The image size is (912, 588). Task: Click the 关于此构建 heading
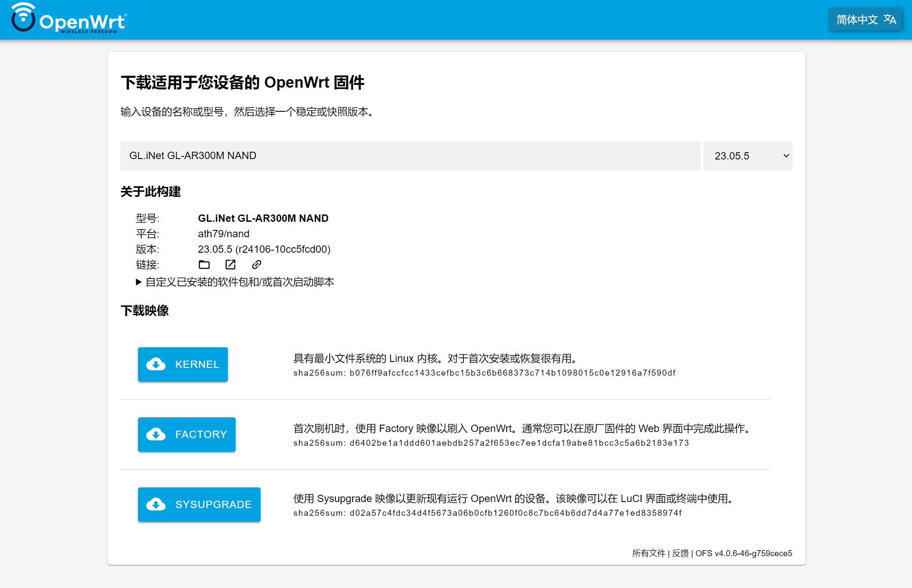pos(150,191)
